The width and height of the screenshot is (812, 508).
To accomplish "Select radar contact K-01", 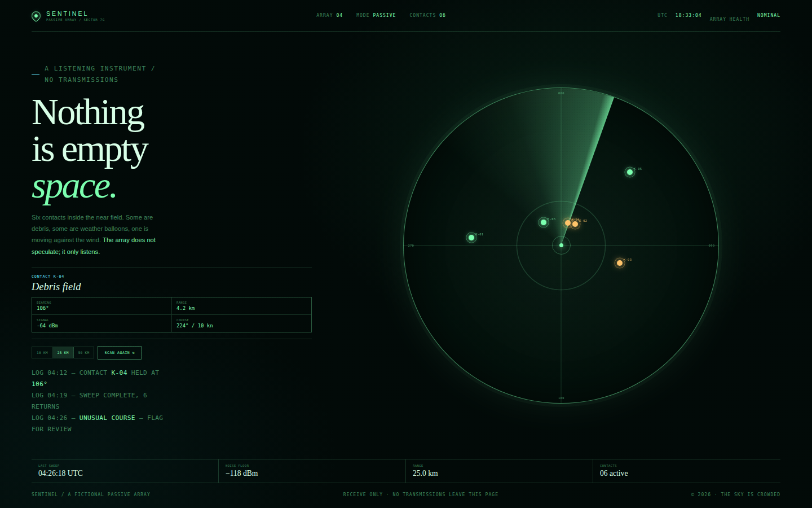I will pyautogui.click(x=471, y=238).
